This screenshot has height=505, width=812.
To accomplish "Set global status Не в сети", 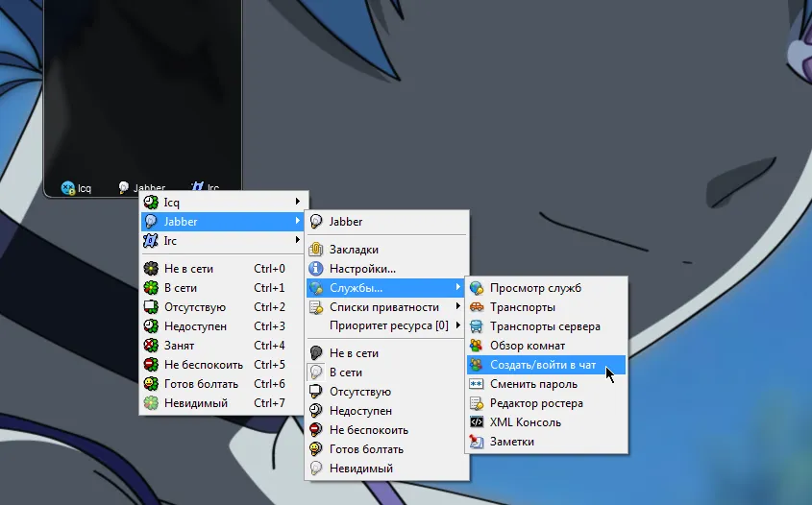I will [222, 269].
